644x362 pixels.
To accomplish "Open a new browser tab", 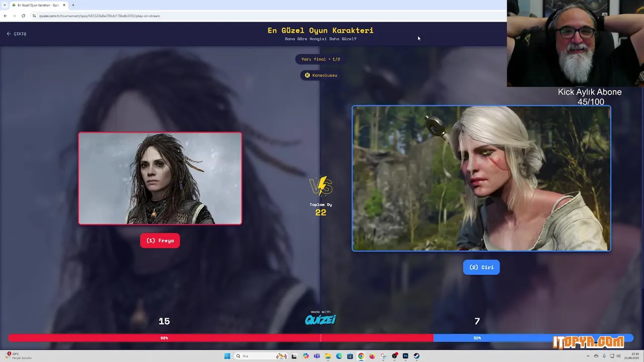I will [73, 5].
